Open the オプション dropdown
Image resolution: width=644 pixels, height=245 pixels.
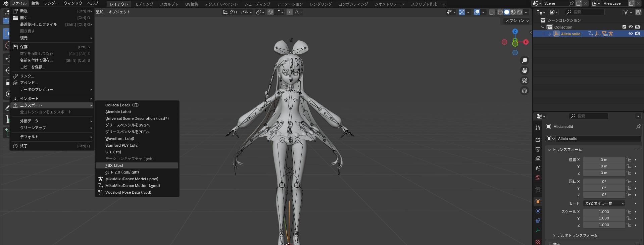517,21
